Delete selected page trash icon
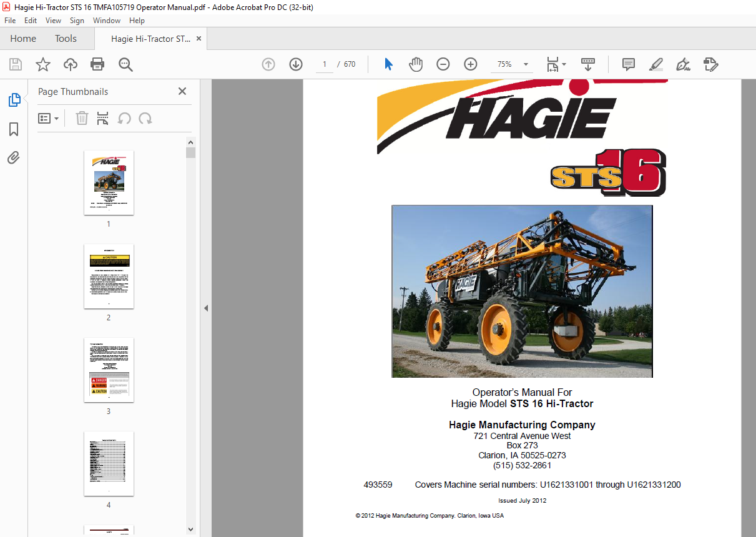 [82, 118]
